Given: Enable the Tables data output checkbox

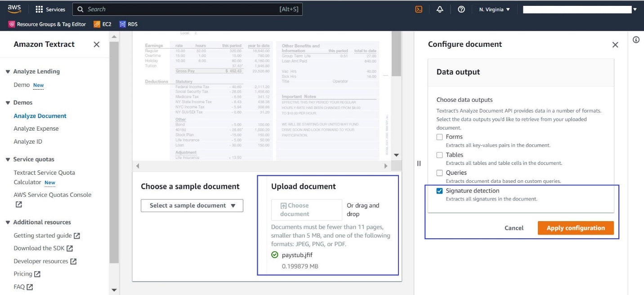Looking at the screenshot, I should coord(440,155).
